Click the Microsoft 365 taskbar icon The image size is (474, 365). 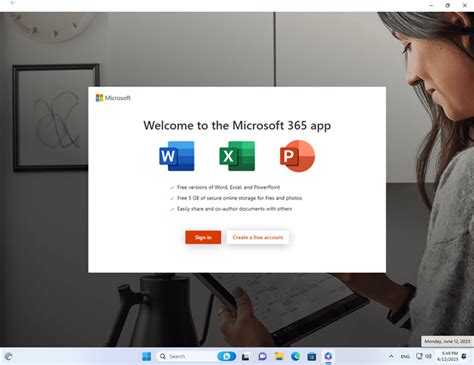328,357
